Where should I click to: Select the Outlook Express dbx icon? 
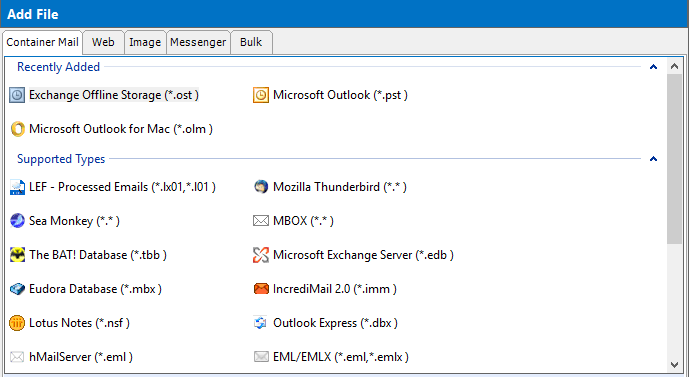click(261, 323)
